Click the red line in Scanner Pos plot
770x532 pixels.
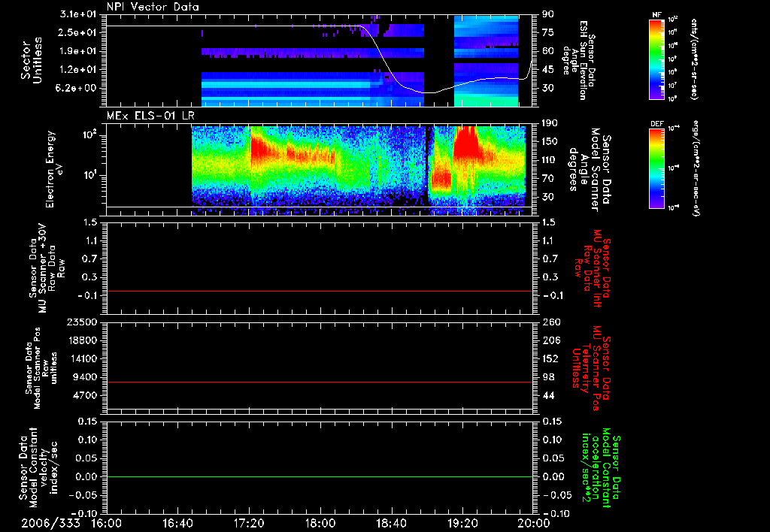pyautogui.click(x=320, y=382)
